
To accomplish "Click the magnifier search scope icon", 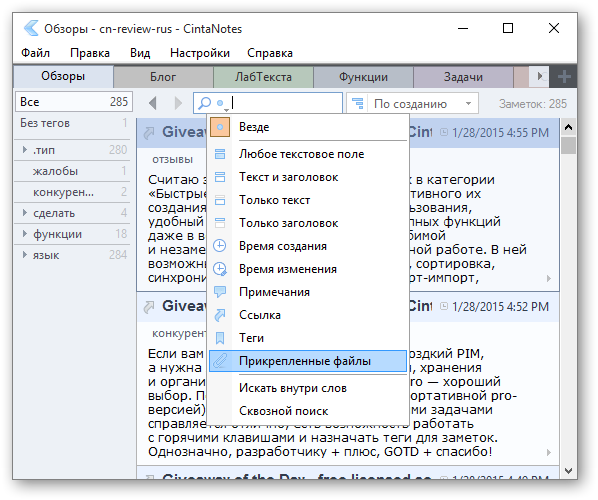I will tap(205, 103).
